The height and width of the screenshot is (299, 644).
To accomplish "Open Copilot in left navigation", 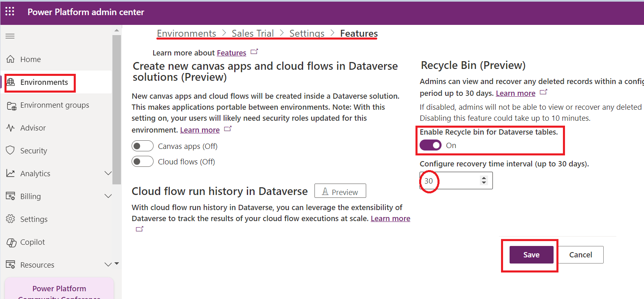I will coord(33,242).
